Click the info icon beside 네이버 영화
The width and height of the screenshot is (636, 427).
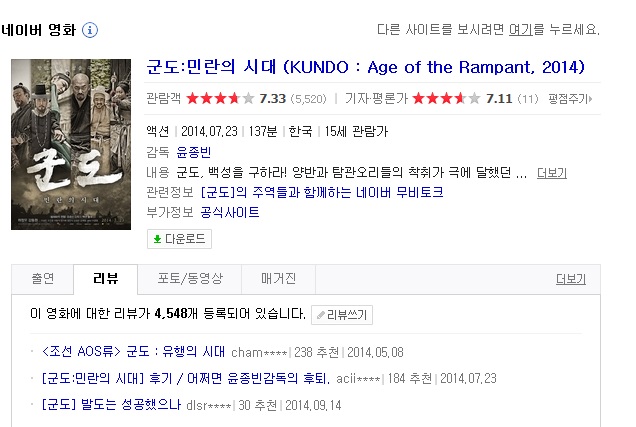90,30
